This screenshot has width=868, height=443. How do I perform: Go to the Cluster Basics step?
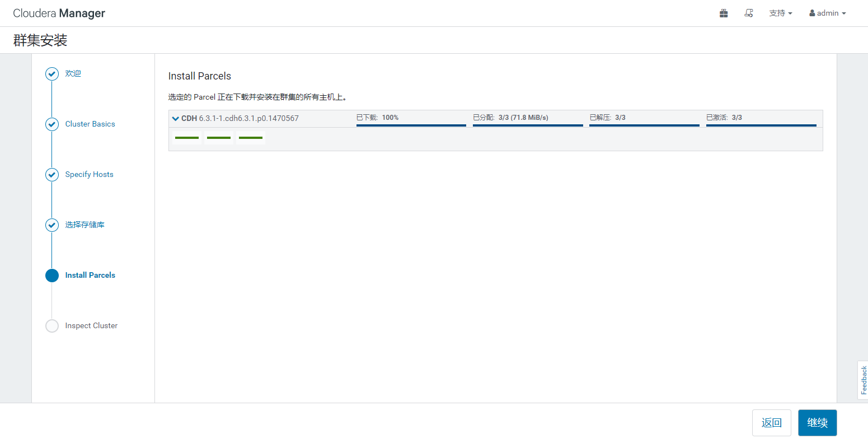pos(90,124)
